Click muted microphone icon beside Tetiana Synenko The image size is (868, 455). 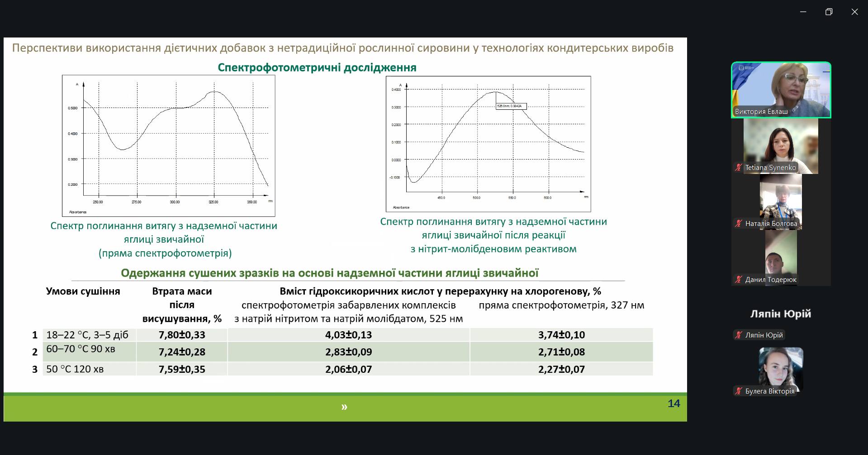(x=738, y=168)
